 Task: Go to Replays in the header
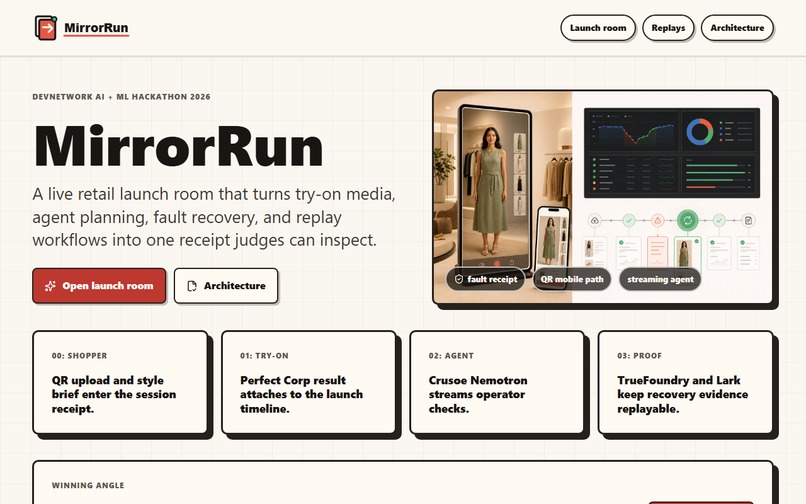coord(668,28)
